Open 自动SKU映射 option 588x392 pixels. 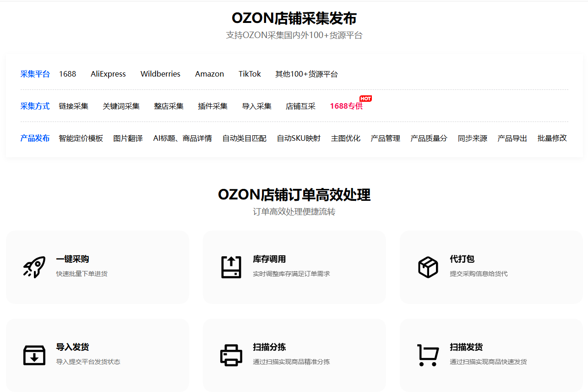(299, 138)
